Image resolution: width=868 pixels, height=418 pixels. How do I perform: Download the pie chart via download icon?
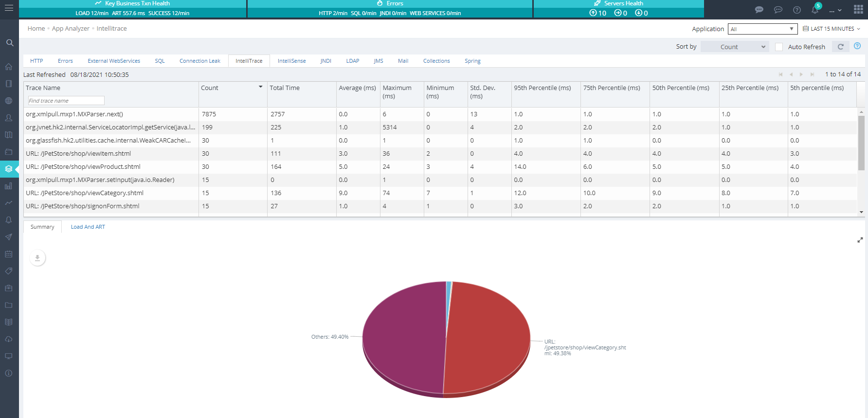(37, 258)
